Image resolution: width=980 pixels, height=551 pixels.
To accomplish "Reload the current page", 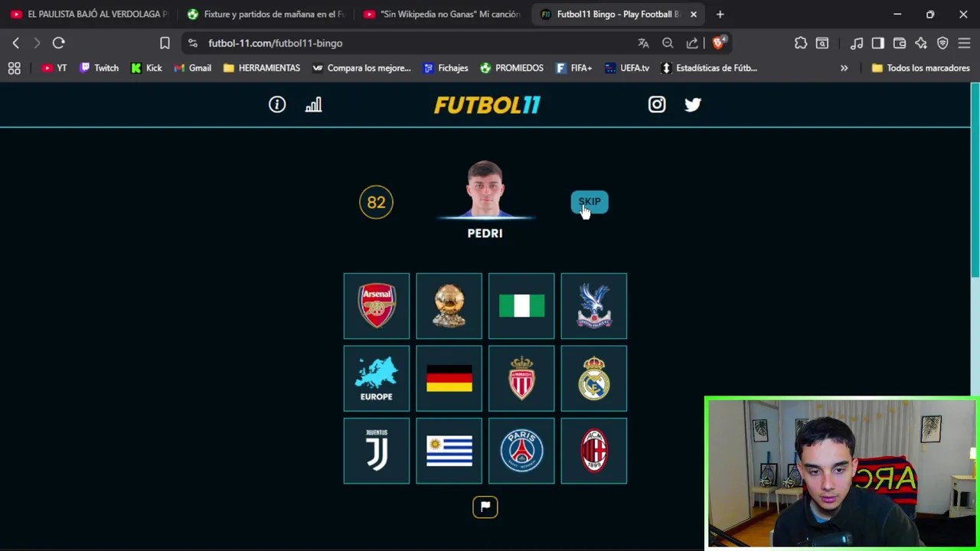I will [x=59, y=43].
